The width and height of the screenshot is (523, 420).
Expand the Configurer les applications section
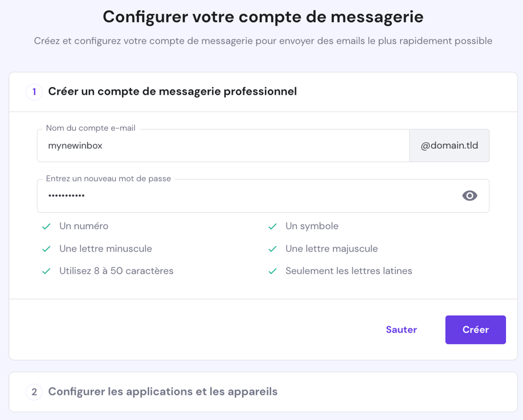click(163, 392)
